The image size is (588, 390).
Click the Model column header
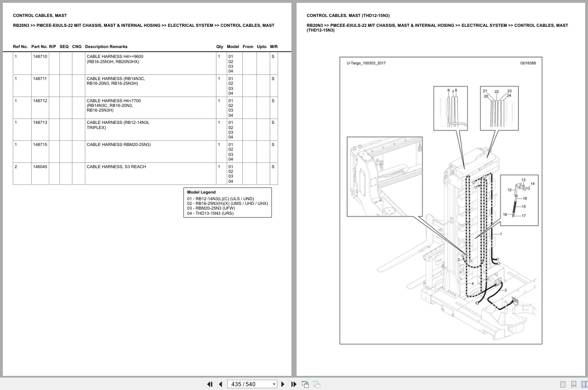[233, 47]
